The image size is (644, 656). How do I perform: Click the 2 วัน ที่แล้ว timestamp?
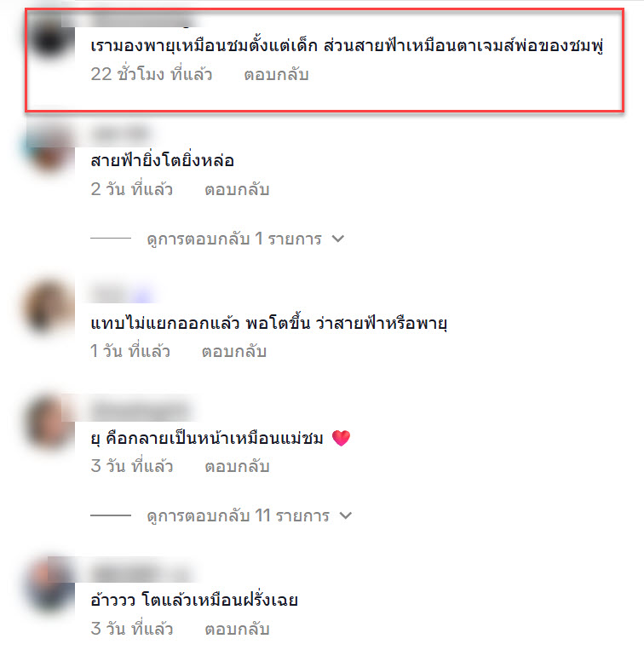coord(131,189)
